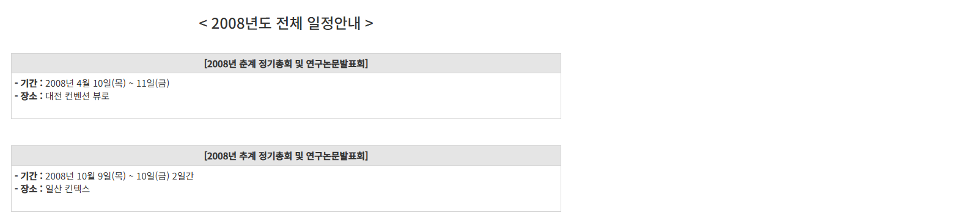Click the '2일간' duration text
This screenshot has height=221, width=980.
click(x=183, y=176)
